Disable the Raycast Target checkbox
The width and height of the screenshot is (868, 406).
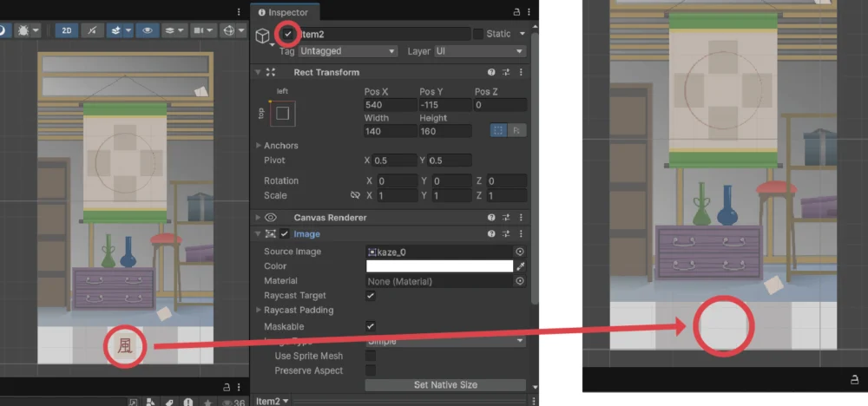pos(371,296)
